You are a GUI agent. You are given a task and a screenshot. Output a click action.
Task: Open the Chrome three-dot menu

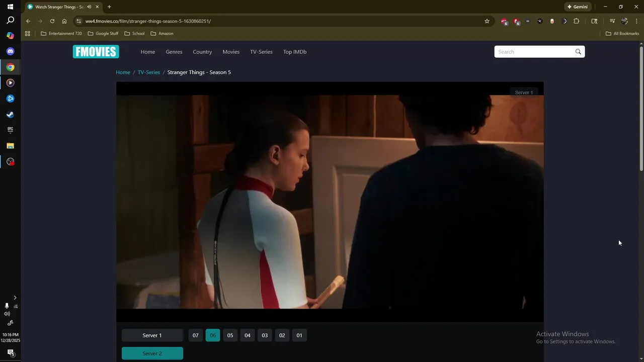coord(636,21)
